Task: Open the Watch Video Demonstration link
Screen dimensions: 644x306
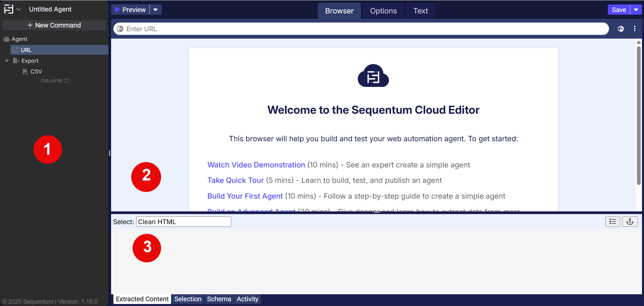Action: point(256,165)
